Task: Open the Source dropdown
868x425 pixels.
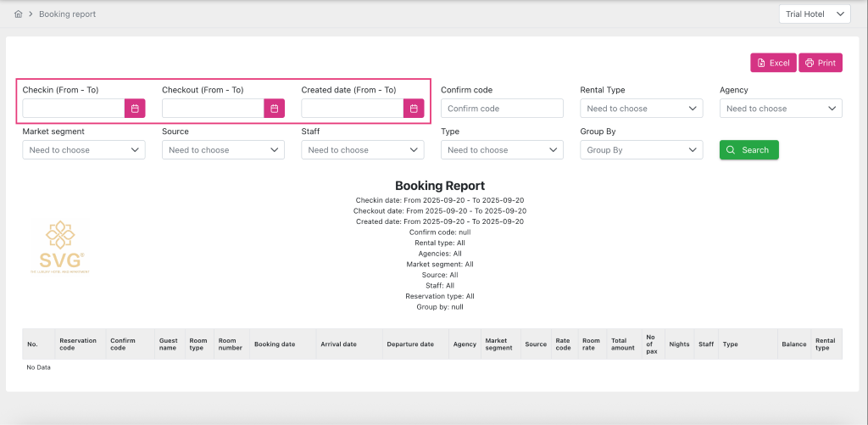Action: coord(223,150)
